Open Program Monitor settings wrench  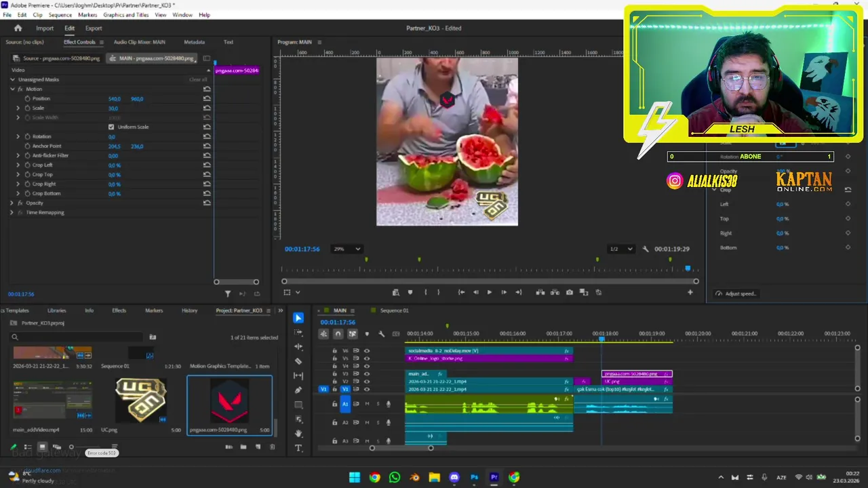(646, 249)
